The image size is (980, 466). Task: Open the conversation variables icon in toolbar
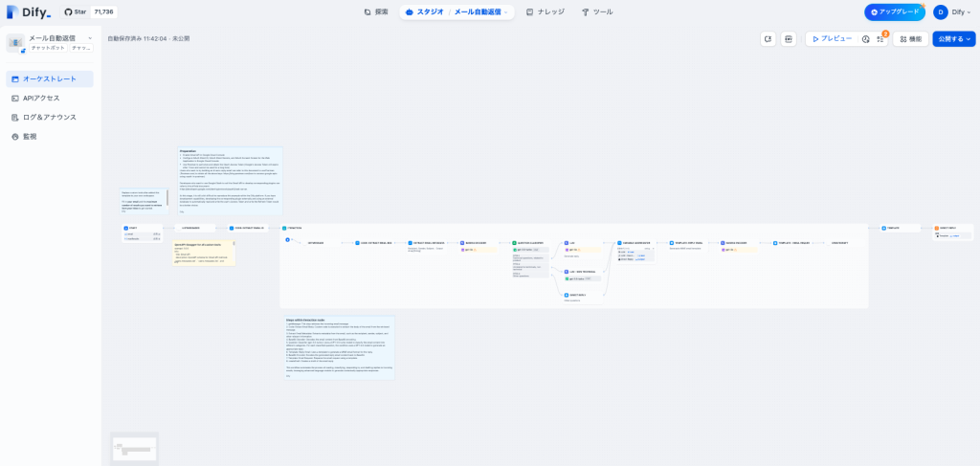(x=768, y=38)
